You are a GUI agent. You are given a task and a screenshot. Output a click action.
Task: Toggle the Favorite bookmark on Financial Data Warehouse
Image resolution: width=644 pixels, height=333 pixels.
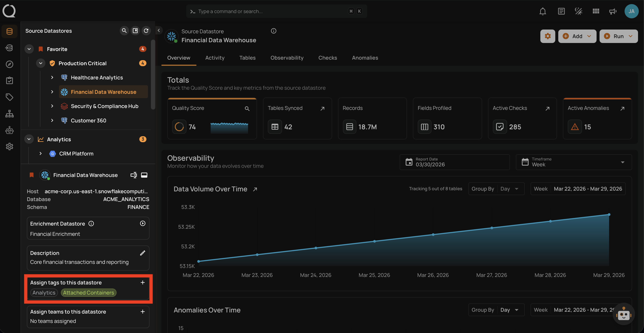click(32, 175)
